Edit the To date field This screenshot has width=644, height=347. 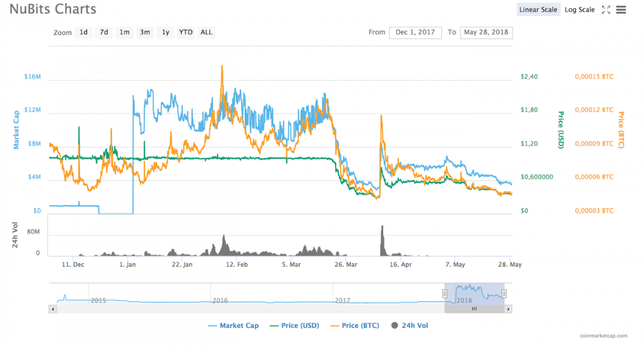(x=486, y=33)
